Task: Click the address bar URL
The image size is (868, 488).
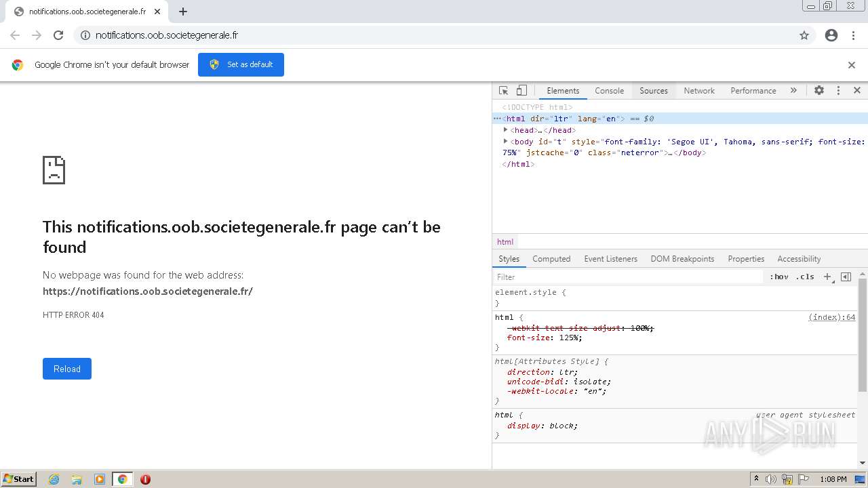Action: (167, 35)
